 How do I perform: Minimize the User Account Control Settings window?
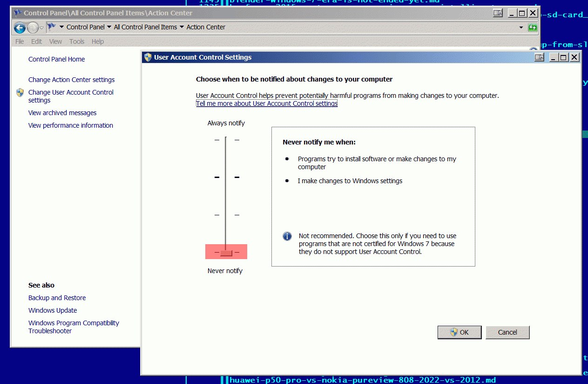(553, 57)
